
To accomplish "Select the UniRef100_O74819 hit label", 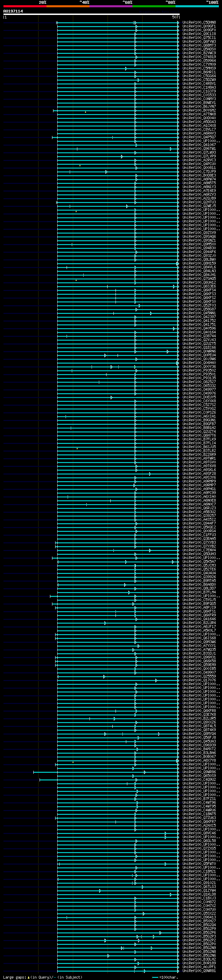I will click(x=199, y=57).
